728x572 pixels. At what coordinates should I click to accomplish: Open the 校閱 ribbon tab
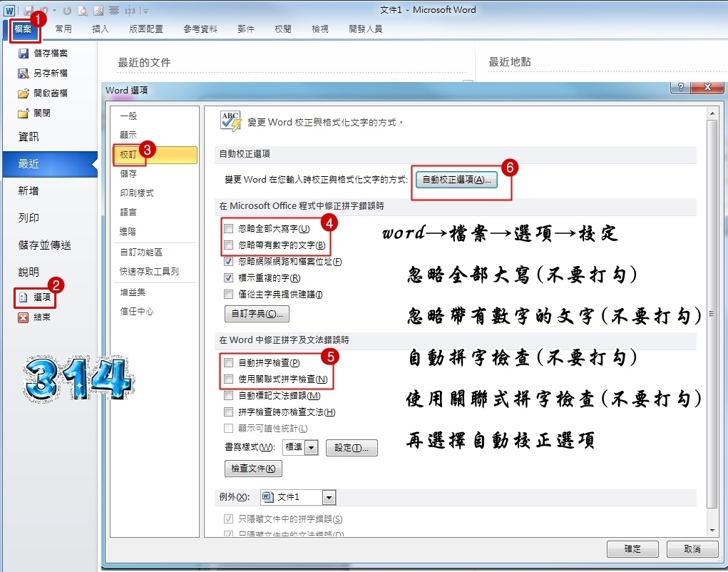[283, 29]
